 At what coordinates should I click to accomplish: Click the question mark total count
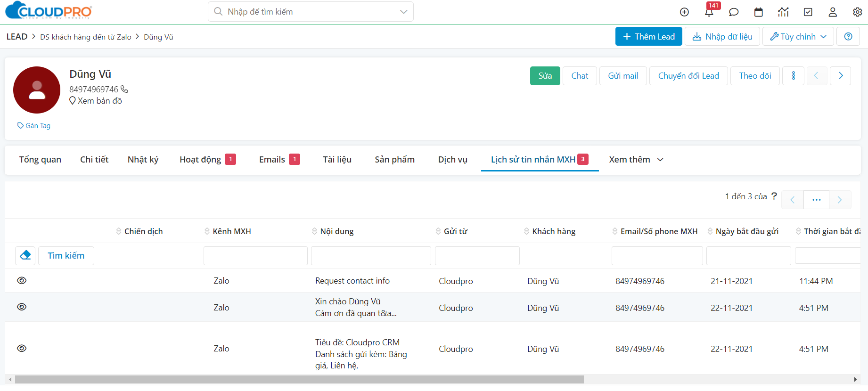(x=774, y=196)
